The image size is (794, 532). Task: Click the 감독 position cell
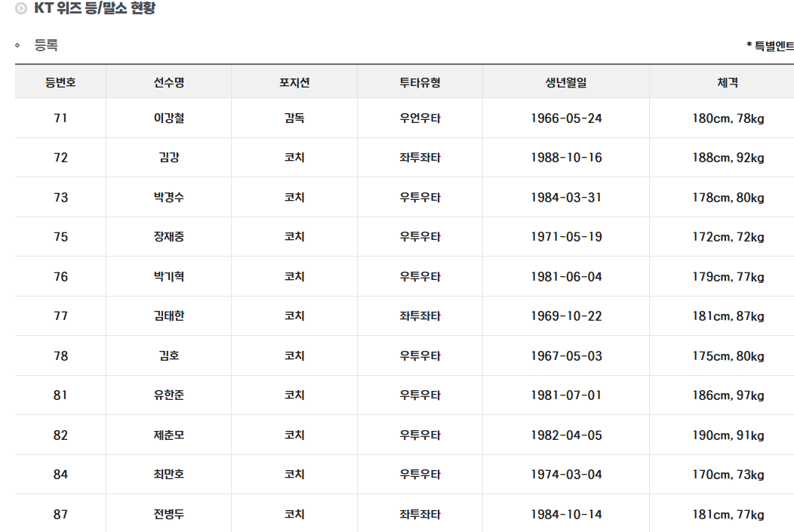(x=294, y=118)
